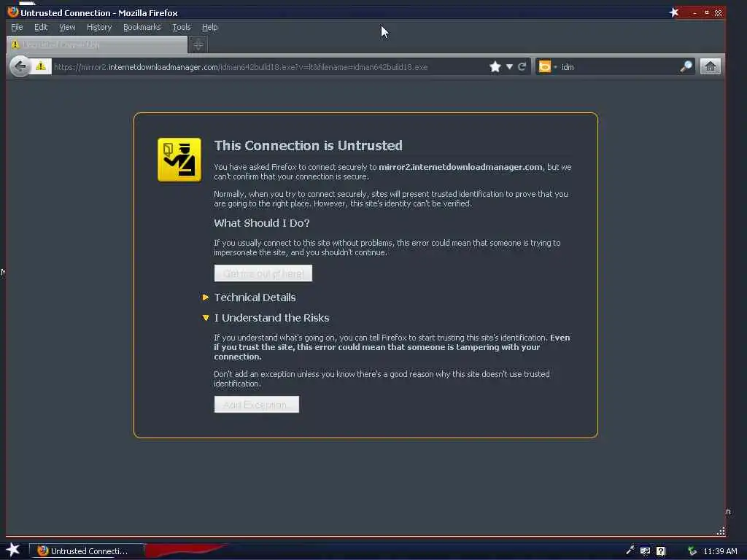Viewport: 747px width, 560px height.
Task: Reload the page with the refresh icon
Action: coord(522,66)
